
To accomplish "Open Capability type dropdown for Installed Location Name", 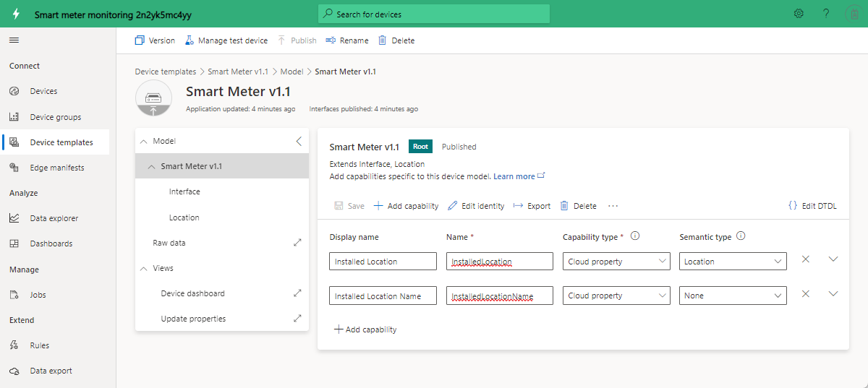I will [616, 296].
